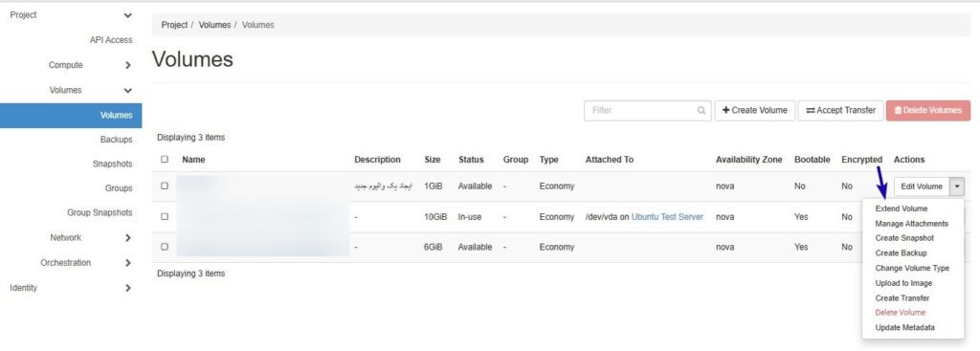Choose Create Transfer menu entry
This screenshot has height=351, width=980.
point(902,297)
